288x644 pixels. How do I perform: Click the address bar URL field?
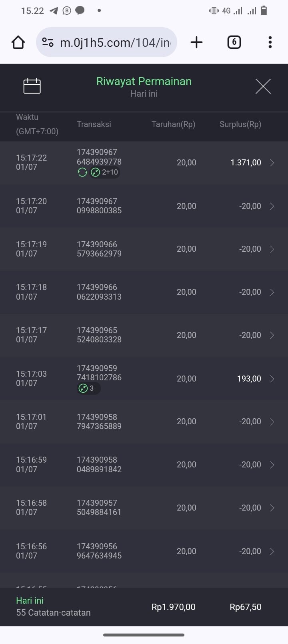click(115, 42)
